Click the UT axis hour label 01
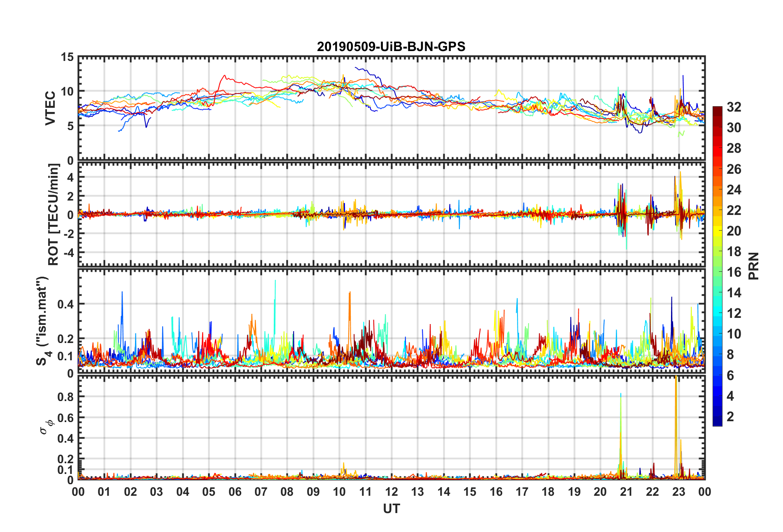Image resolution: width=783 pixels, height=532 pixels. [104, 492]
